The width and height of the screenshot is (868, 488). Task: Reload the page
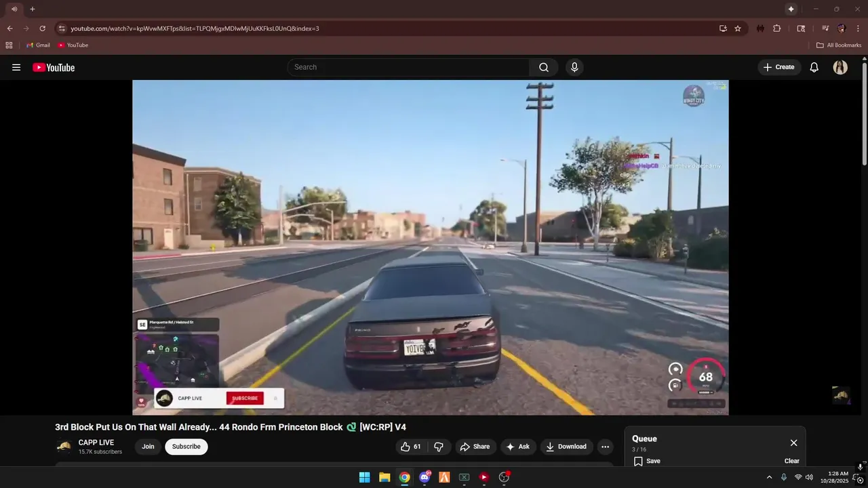[x=42, y=28]
